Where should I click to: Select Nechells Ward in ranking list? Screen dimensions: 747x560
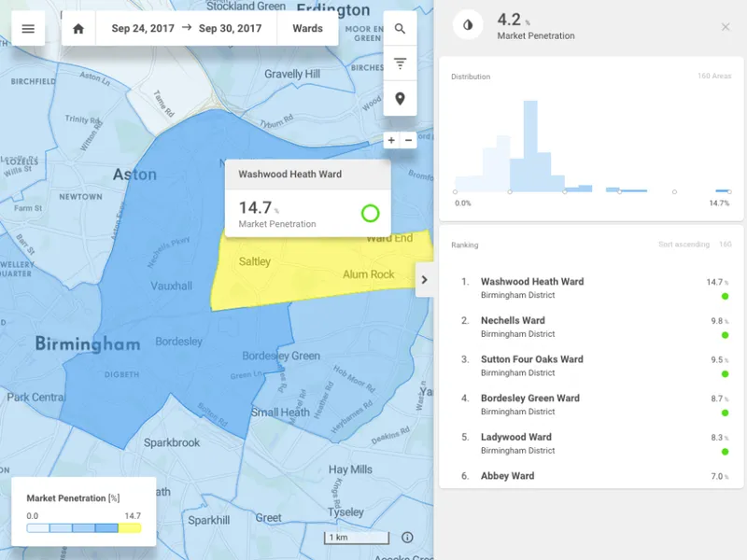click(x=591, y=327)
